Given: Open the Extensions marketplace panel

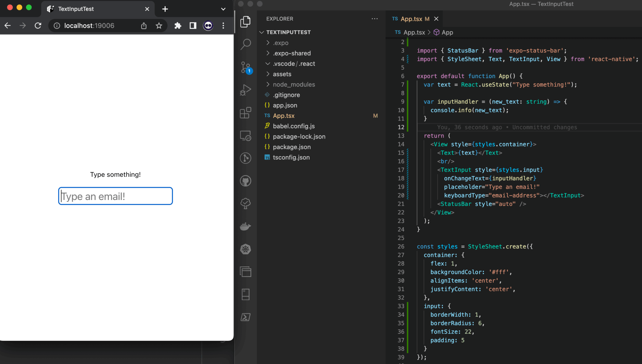Looking at the screenshot, I should [x=245, y=113].
